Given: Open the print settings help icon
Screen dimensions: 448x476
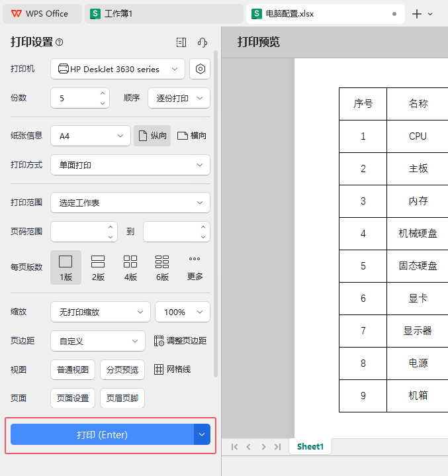Looking at the screenshot, I should (x=60, y=42).
